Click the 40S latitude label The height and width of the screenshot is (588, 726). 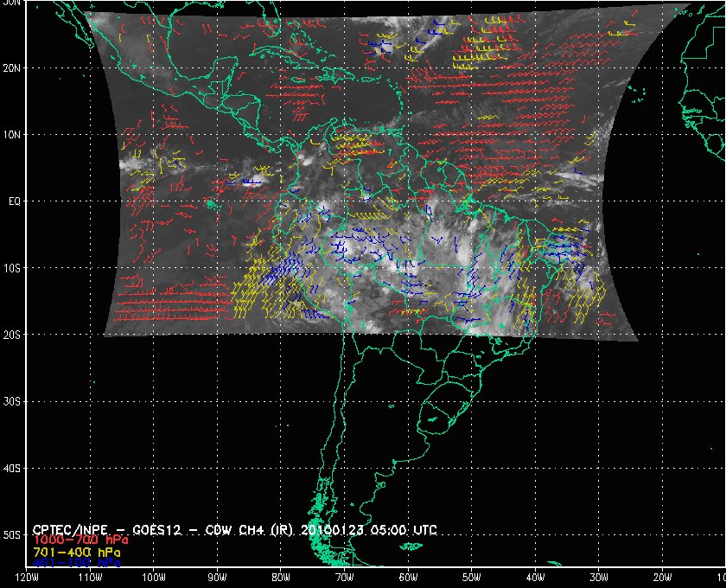pyautogui.click(x=11, y=468)
